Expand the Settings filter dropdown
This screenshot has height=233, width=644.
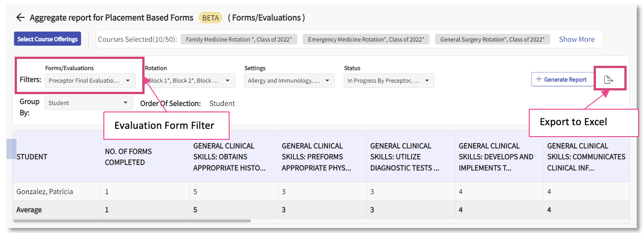tap(289, 81)
